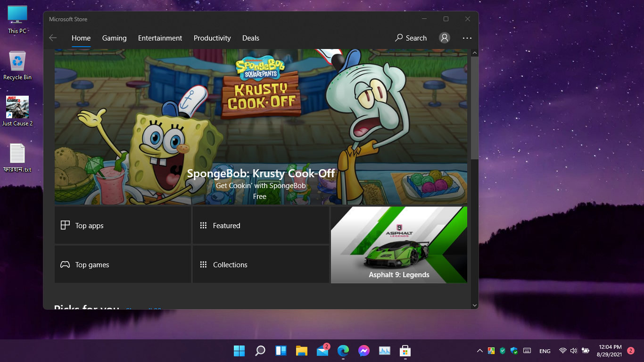
Task: Click the Search button in Store
Action: click(x=411, y=38)
